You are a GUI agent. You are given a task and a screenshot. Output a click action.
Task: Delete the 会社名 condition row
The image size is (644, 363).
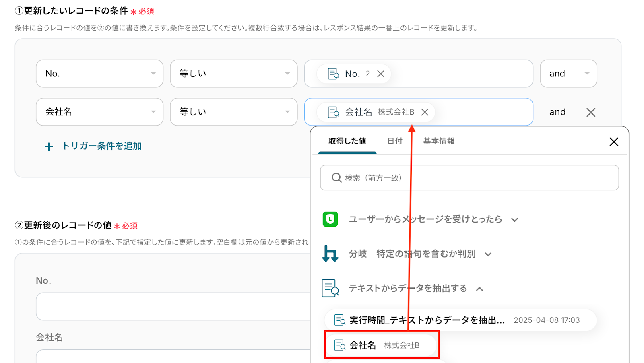pos(590,112)
